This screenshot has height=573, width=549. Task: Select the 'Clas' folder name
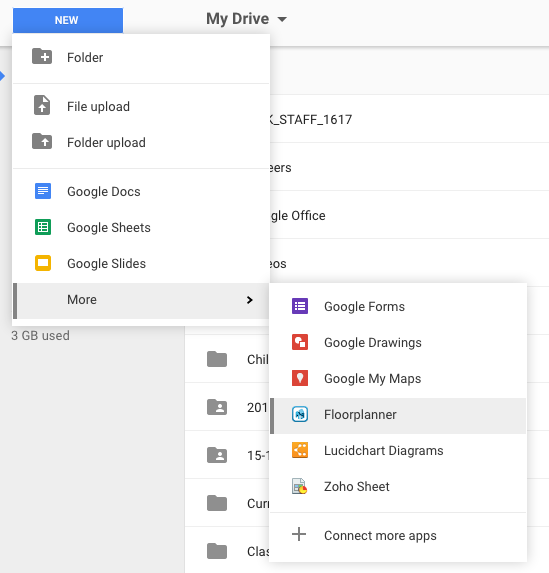click(258, 551)
